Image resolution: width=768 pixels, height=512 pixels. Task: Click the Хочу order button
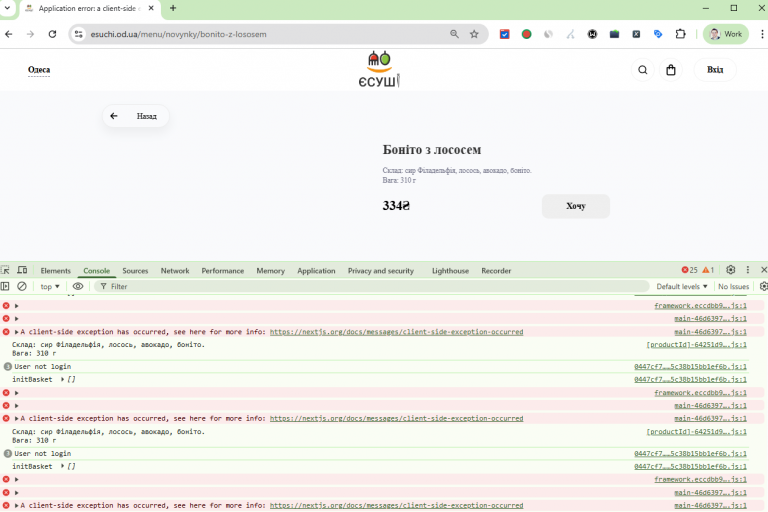(576, 206)
